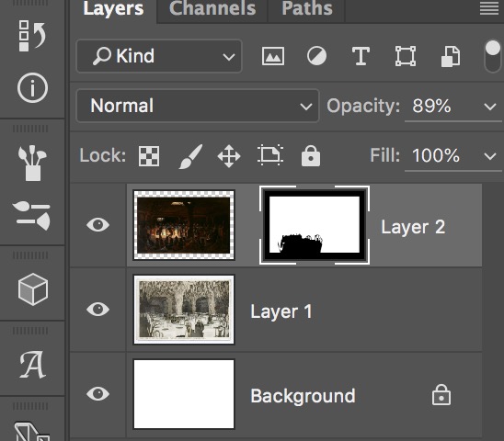Open the Brush Settings panel icon
The height and width of the screenshot is (441, 504).
[x=31, y=215]
